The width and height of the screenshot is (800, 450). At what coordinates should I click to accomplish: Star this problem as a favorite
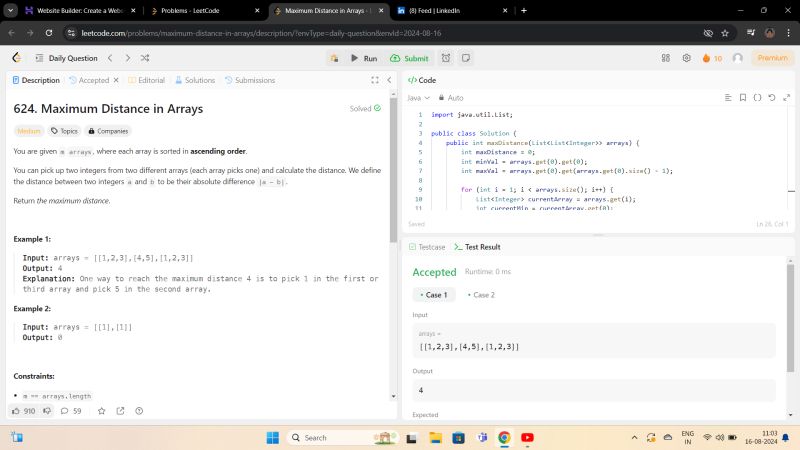click(x=101, y=410)
